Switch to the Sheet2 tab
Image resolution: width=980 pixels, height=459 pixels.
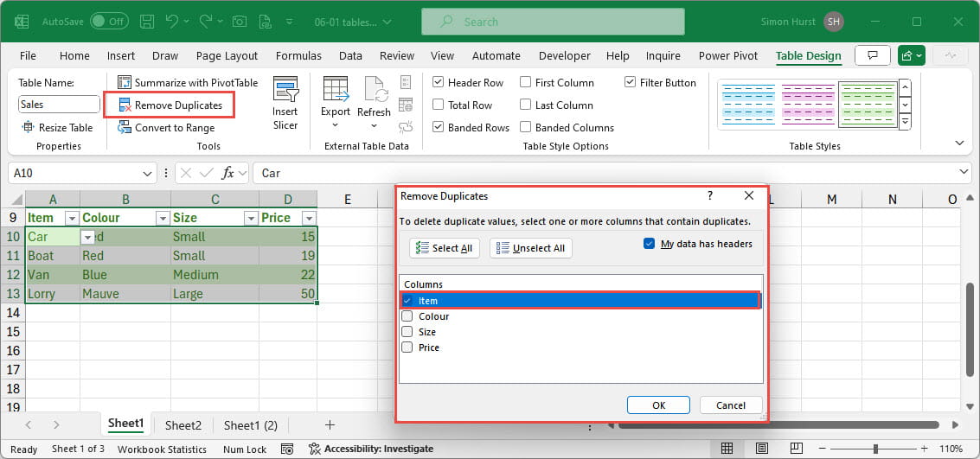click(x=183, y=425)
